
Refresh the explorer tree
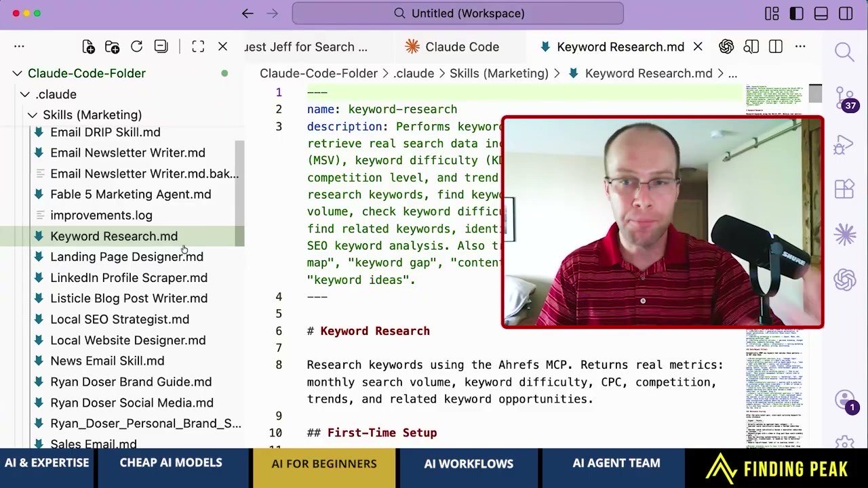click(x=136, y=46)
